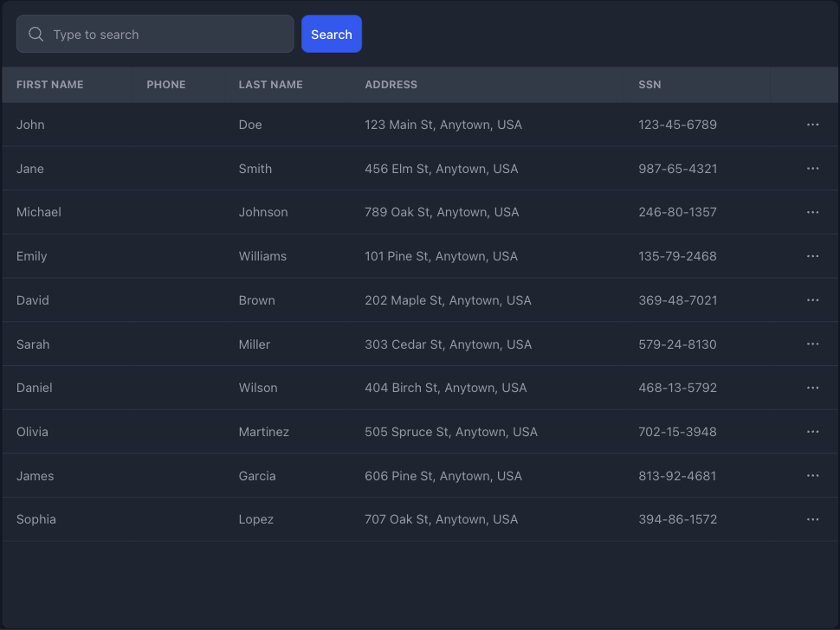This screenshot has width=840, height=630.
Task: Click the SSN column header
Action: pos(649,85)
